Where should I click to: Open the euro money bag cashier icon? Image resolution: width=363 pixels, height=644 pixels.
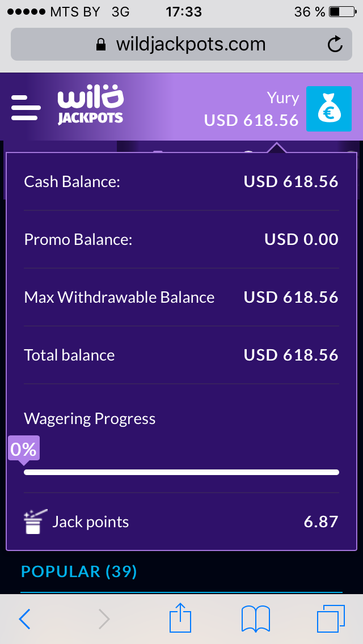(328, 108)
